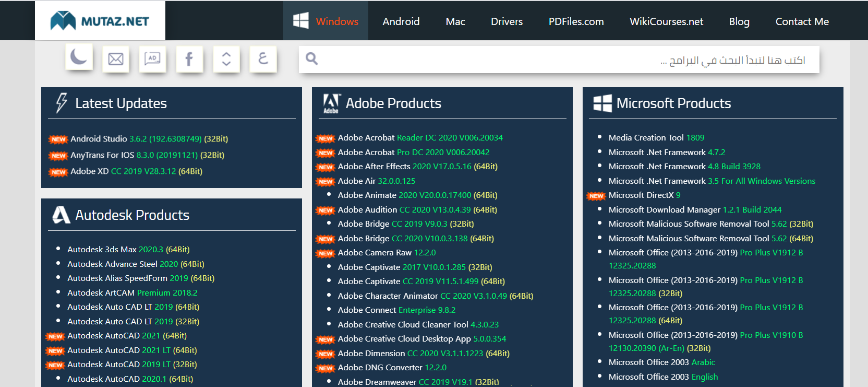868x387 pixels.
Task: Open Contact Me page
Action: 802,21
